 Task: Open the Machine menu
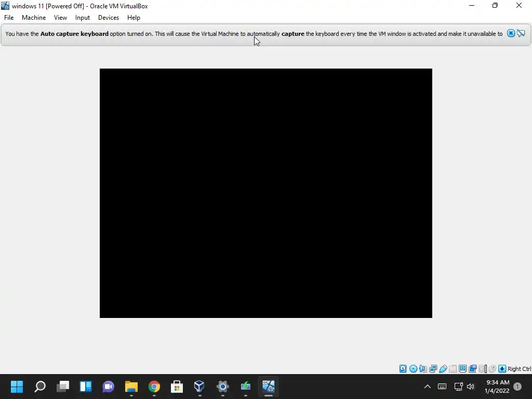34,18
